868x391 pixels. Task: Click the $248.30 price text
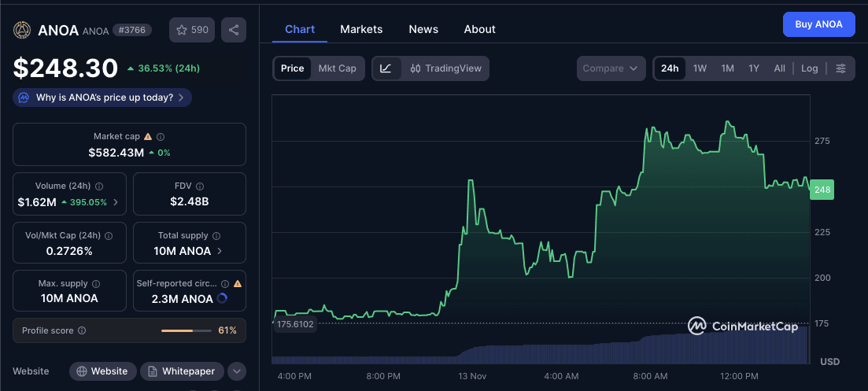[x=65, y=68]
